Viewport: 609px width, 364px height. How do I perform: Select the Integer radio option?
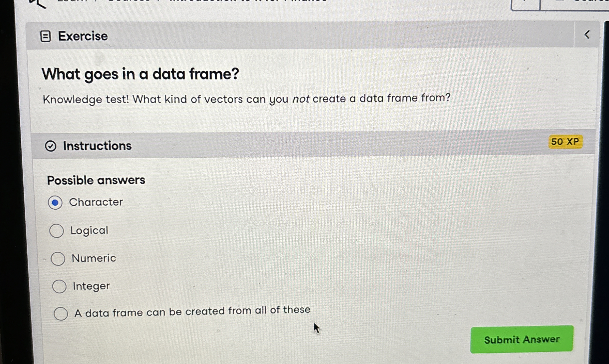pyautogui.click(x=60, y=287)
